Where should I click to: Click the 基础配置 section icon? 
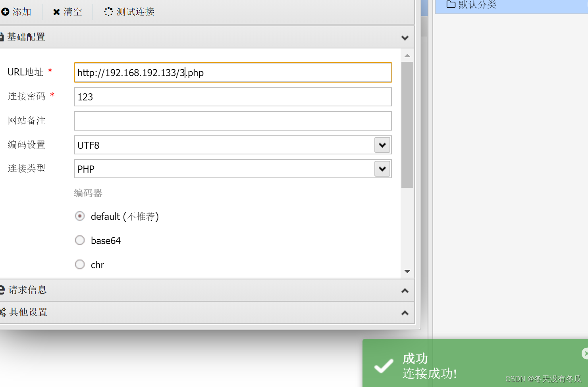pyautogui.click(x=2, y=37)
